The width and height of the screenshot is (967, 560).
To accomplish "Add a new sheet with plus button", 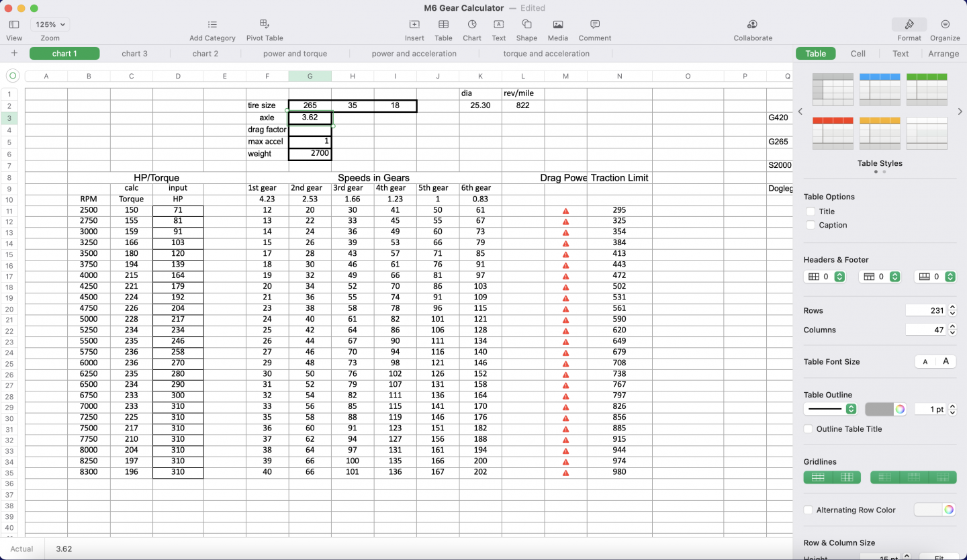I will coord(14,53).
